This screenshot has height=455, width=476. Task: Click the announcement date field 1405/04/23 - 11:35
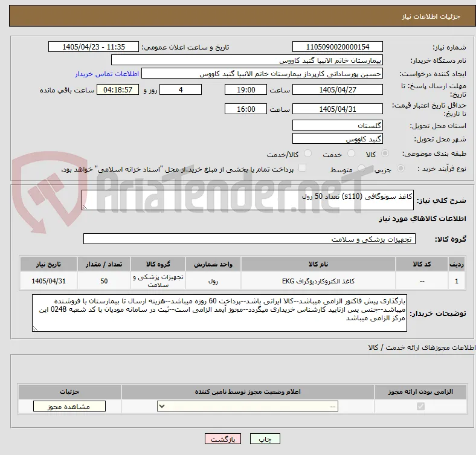pyautogui.click(x=94, y=47)
